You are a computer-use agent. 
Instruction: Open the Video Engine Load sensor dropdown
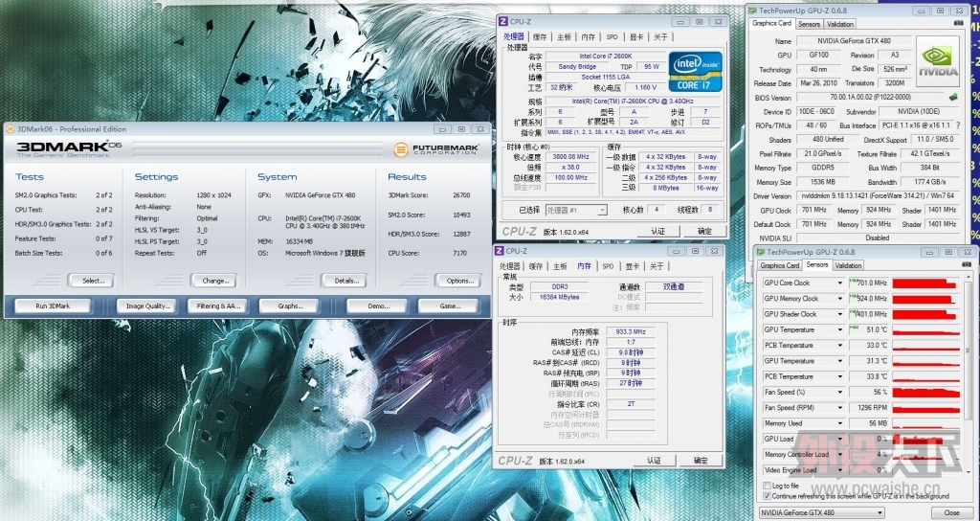click(840, 470)
